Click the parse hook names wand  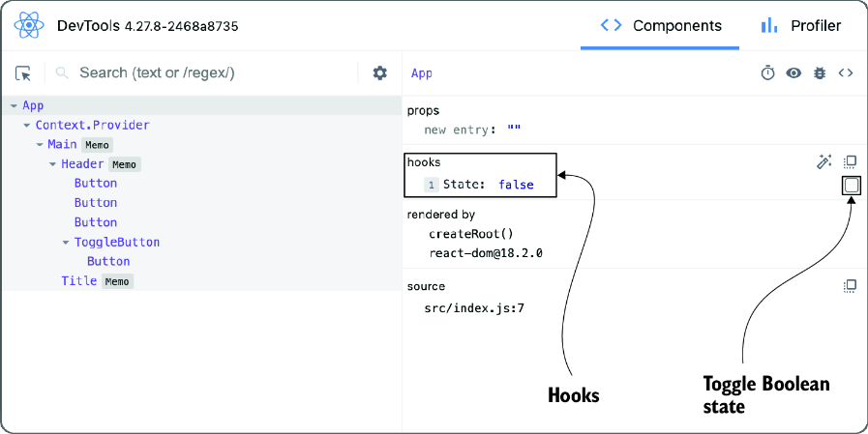(824, 162)
